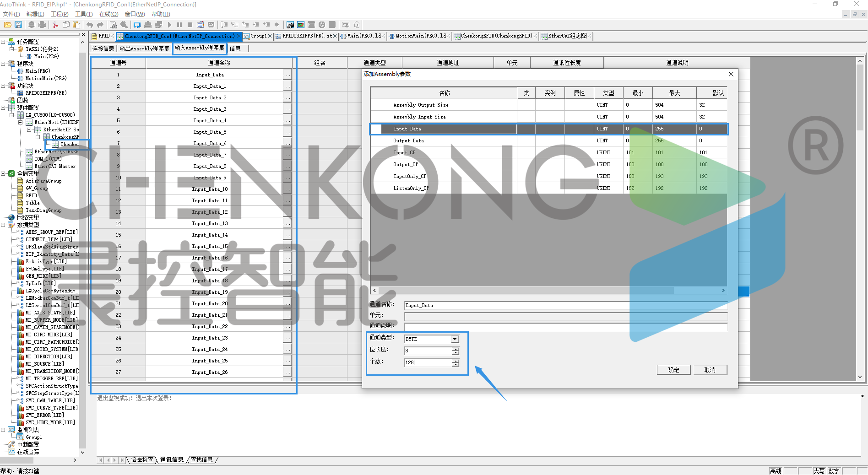Image resolution: width=868 pixels, height=475 pixels.
Task: Switch to 输出Assembly程序集 tab
Action: coord(144,49)
